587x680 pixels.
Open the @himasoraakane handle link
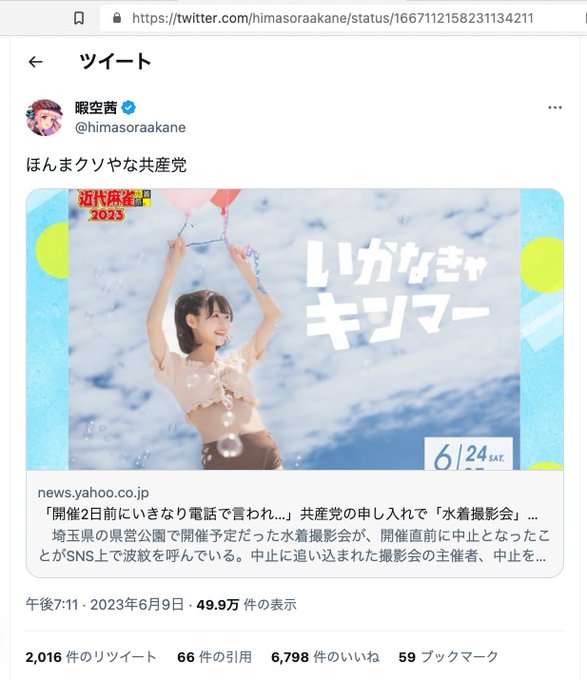[x=130, y=128]
